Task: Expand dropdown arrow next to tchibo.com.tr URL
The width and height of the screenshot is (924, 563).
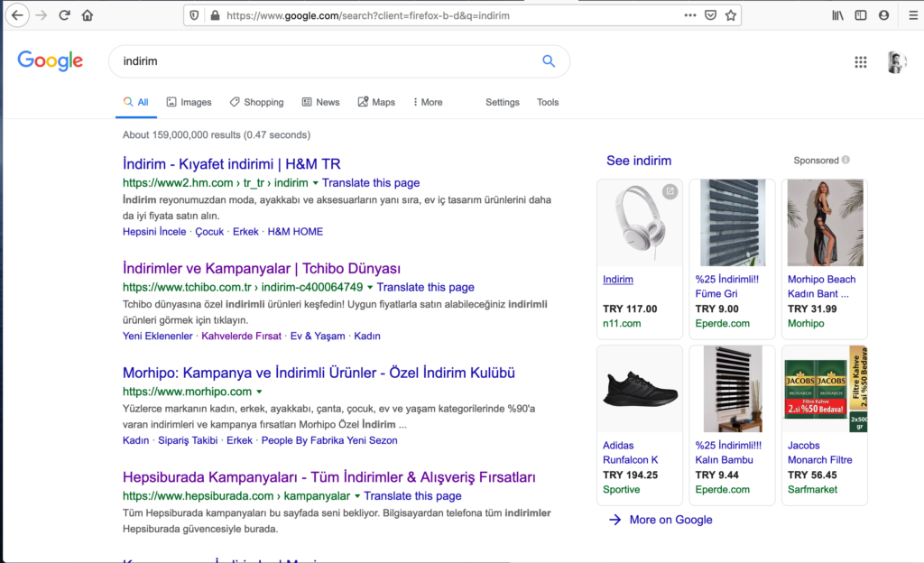Action: [370, 288]
